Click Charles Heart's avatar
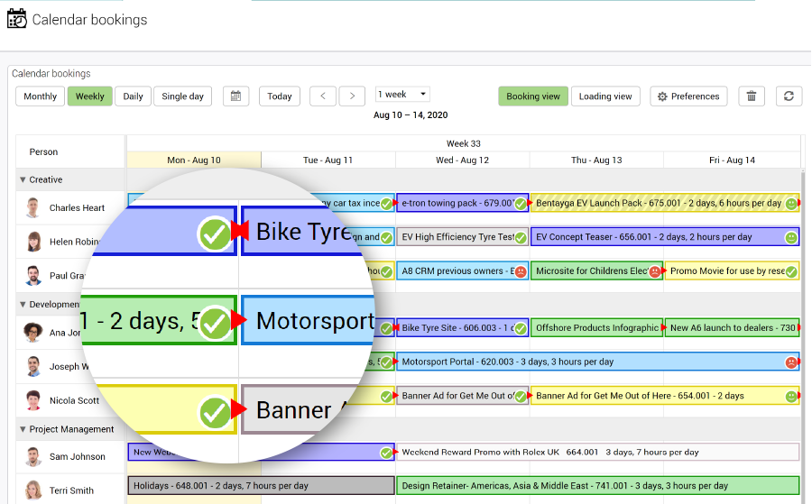Viewport: 812px width, 504px height. [33, 207]
